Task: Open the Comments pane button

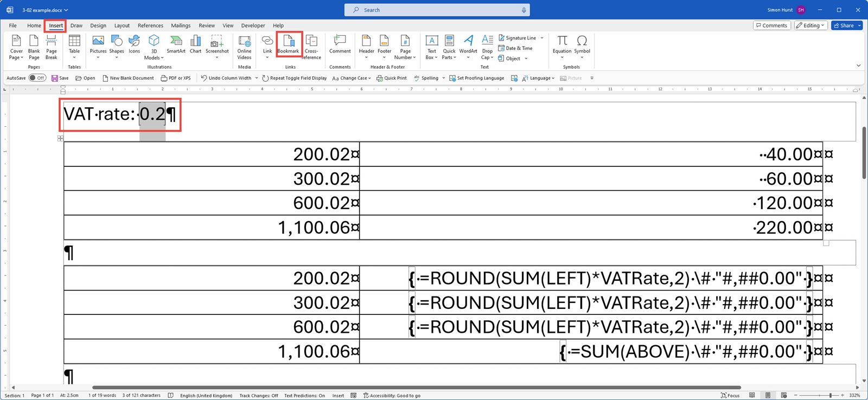Action: pos(771,25)
